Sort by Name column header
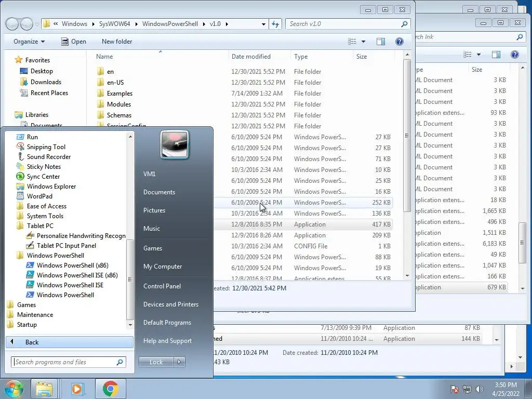 click(104, 57)
